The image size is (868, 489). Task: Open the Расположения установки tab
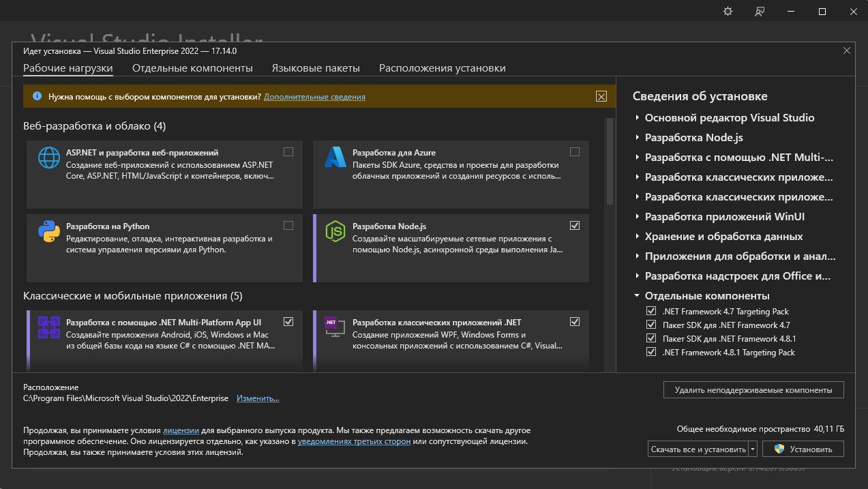point(443,68)
